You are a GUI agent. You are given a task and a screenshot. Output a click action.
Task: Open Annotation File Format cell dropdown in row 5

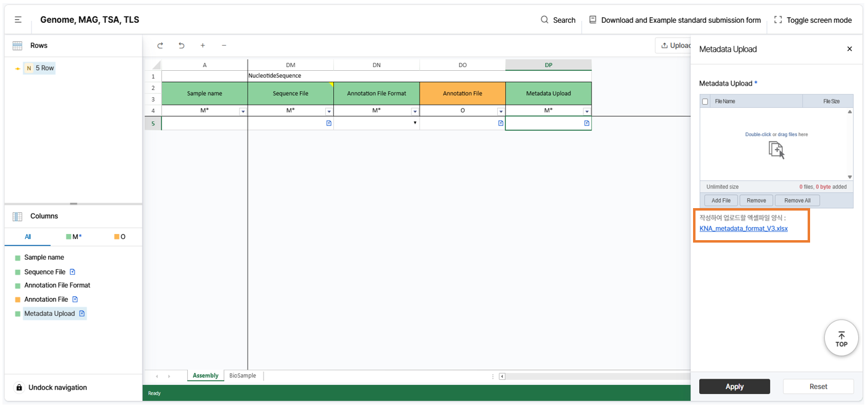[x=415, y=123]
